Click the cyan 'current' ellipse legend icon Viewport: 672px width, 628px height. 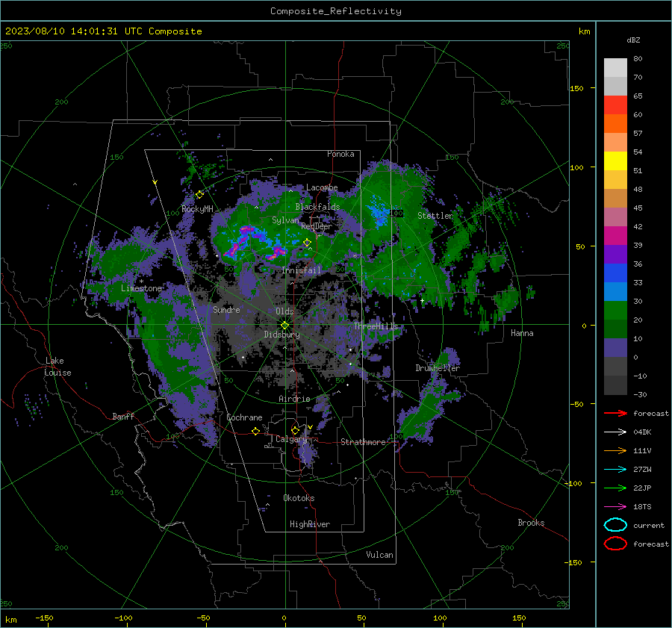(x=615, y=525)
